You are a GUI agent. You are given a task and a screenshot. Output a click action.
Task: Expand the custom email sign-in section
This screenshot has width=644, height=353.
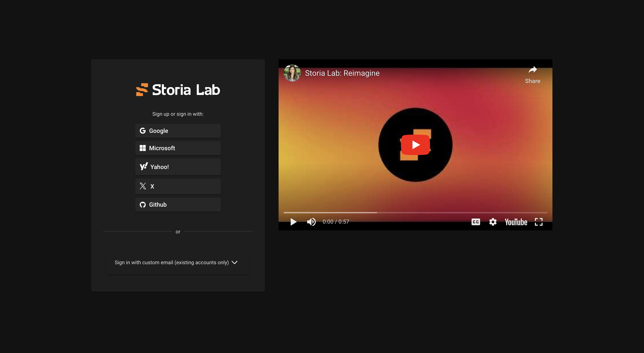coord(178,263)
